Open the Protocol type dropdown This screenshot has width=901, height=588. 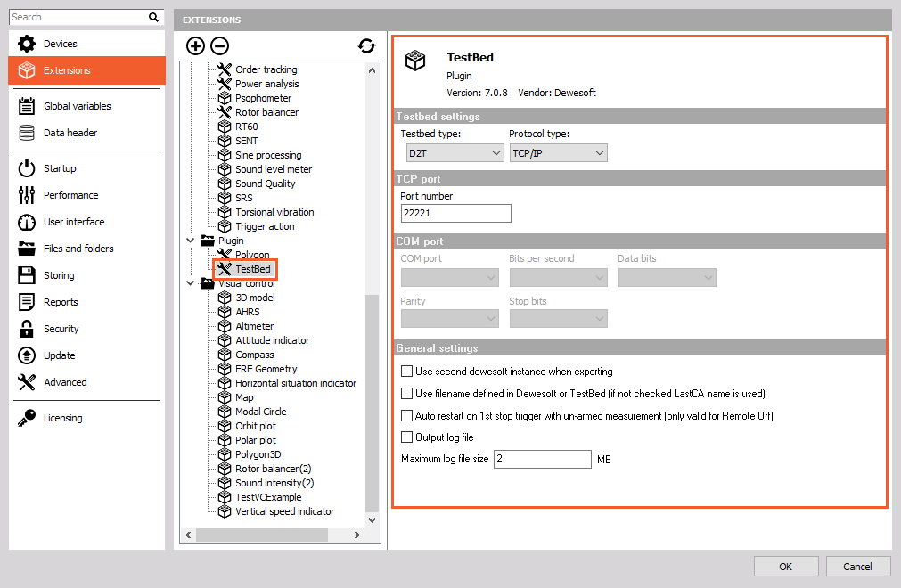tap(559, 153)
